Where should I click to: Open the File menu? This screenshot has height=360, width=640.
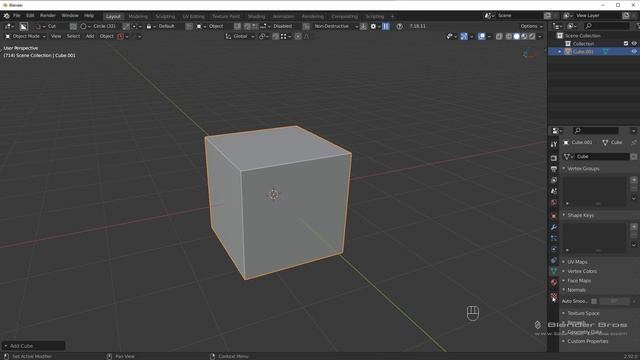(x=17, y=16)
